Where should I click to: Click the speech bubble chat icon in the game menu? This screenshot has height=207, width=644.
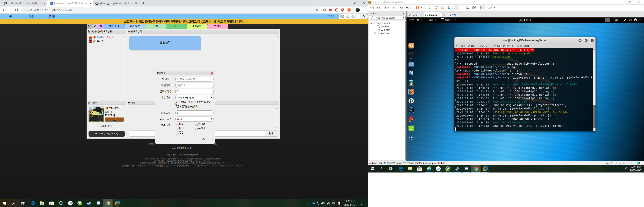point(101,26)
